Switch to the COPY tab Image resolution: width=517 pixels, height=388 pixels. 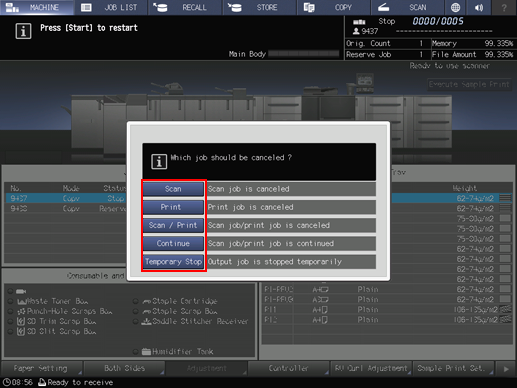[x=334, y=7]
